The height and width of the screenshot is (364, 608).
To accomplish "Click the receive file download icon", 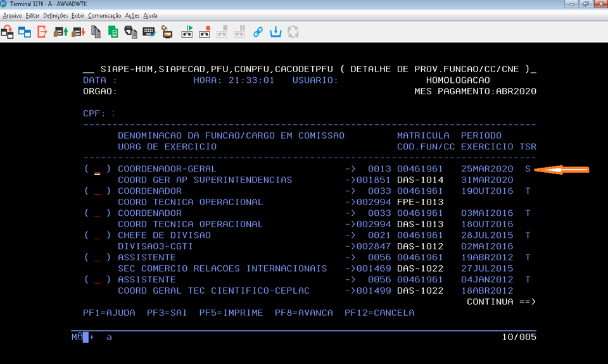I will (x=78, y=31).
